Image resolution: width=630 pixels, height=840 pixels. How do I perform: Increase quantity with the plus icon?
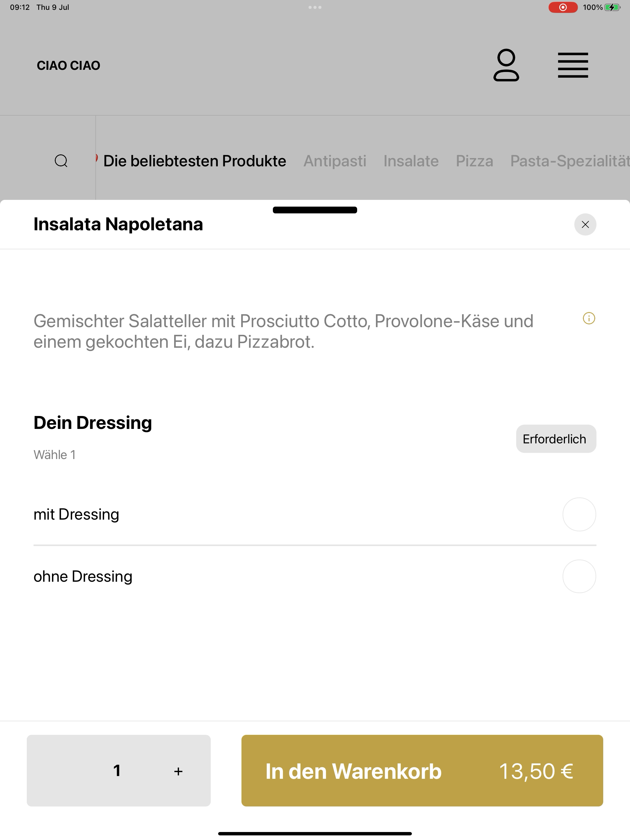(x=178, y=771)
